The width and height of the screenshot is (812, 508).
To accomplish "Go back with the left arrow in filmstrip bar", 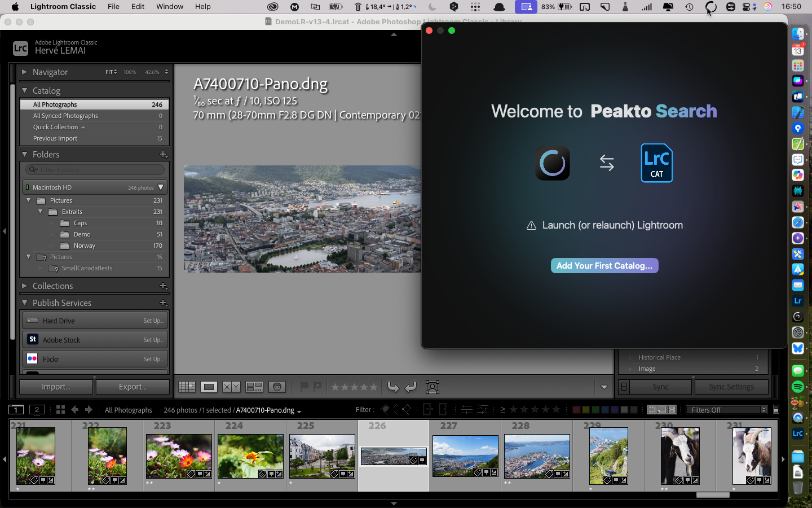I will 74,410.
